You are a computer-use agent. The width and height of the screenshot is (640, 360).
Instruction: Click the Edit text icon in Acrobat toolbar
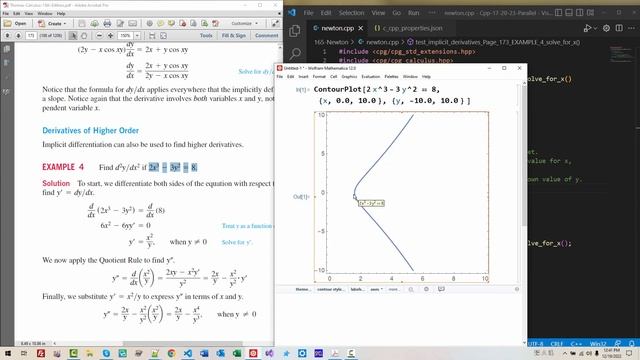pyautogui.click(x=120, y=24)
